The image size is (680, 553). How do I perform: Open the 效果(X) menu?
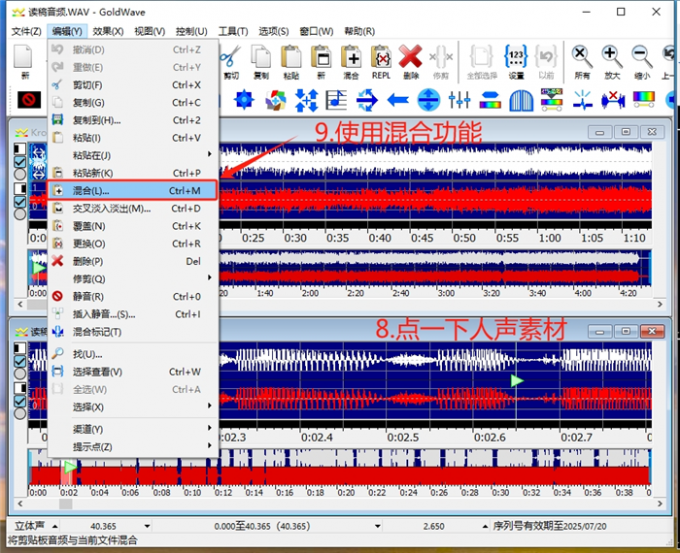108,31
